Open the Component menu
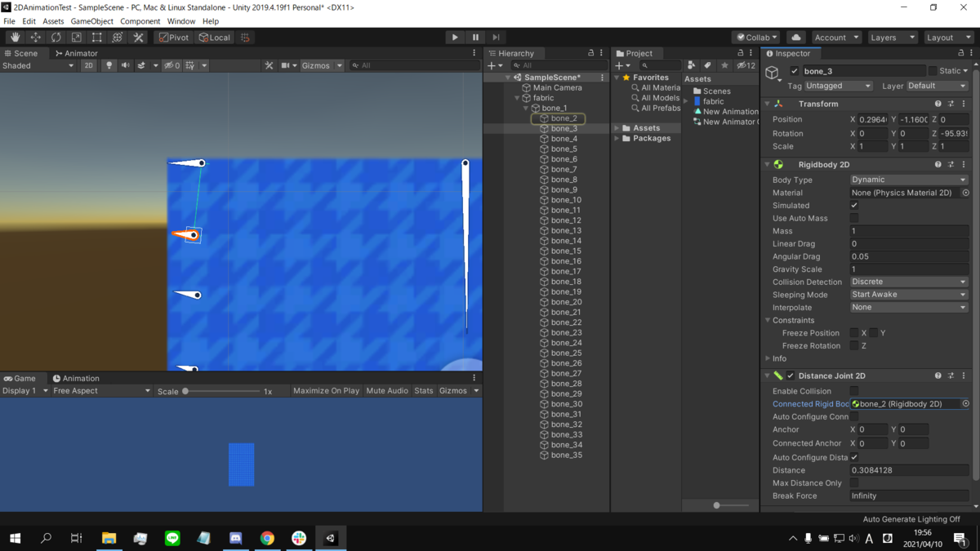The image size is (980, 551). (x=140, y=21)
